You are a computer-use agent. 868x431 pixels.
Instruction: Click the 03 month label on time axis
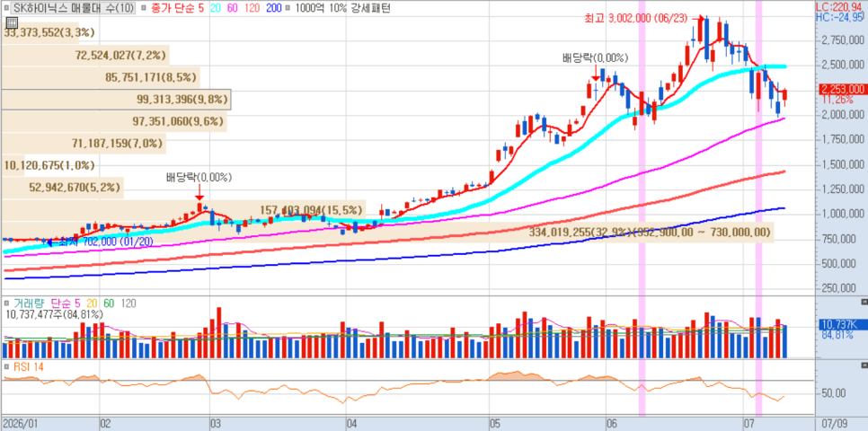coord(217,423)
